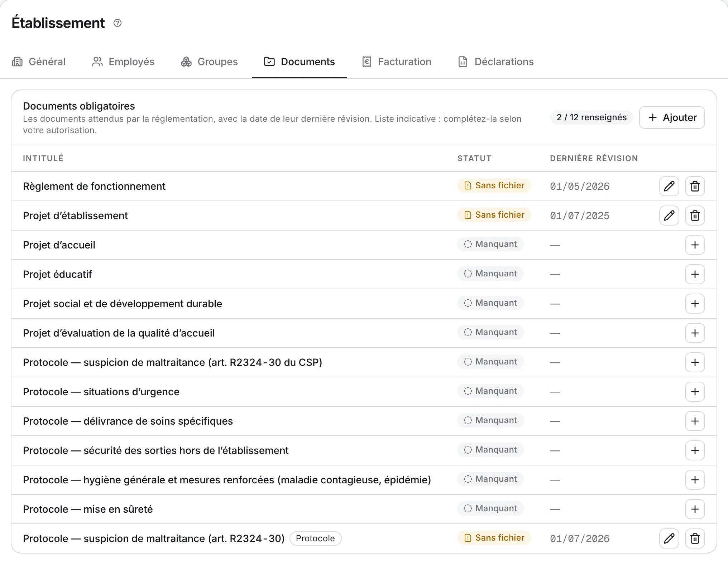Delete the last maltraitance protocol dated 01/07/2026
Image resolution: width=728 pixels, height=575 pixels.
point(695,538)
